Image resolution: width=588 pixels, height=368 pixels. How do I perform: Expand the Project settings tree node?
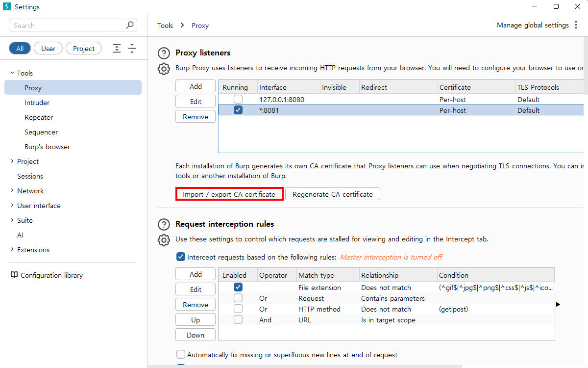point(12,161)
